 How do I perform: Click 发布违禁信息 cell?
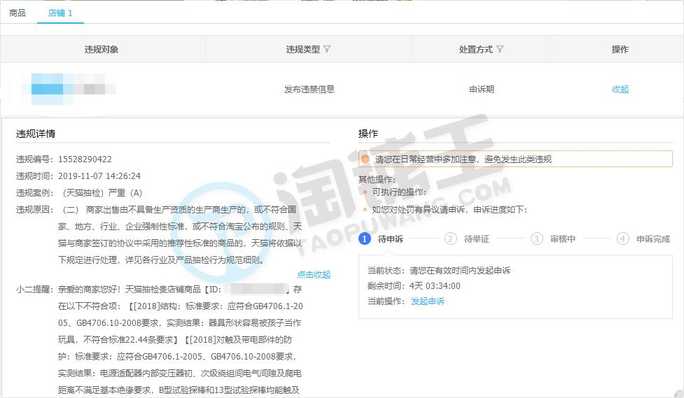click(x=309, y=89)
